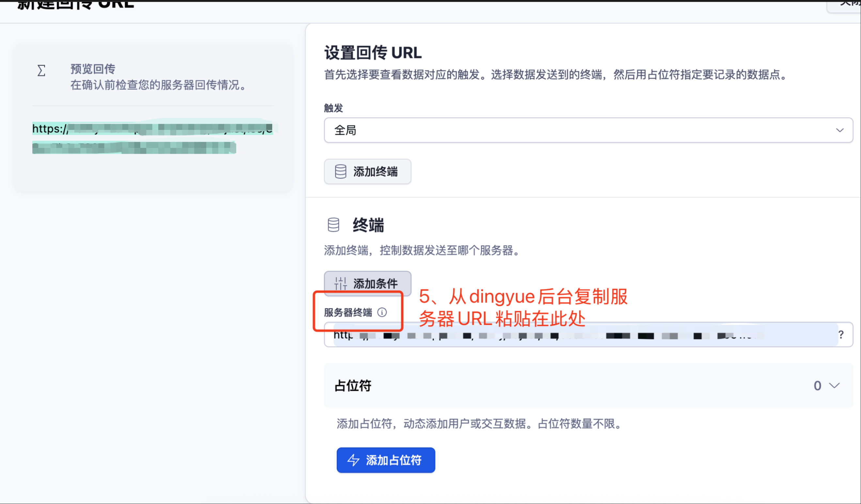
Task: Click the sliders icon on the 添加条件 button
Action: pos(340,283)
